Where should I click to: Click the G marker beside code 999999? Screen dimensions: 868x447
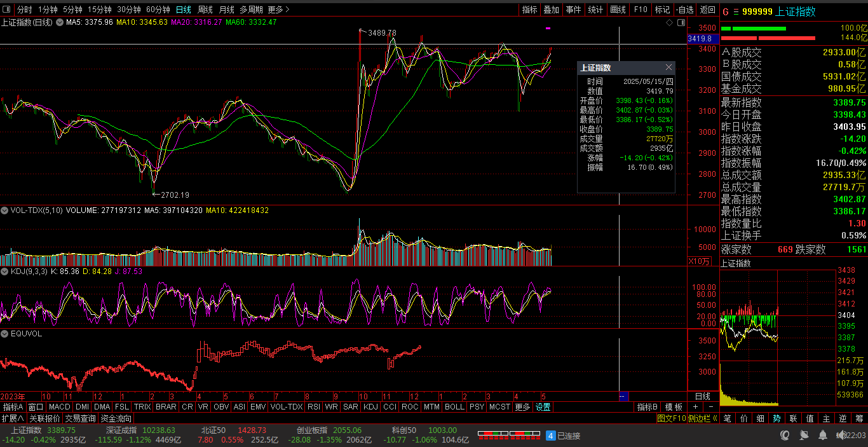pos(726,11)
